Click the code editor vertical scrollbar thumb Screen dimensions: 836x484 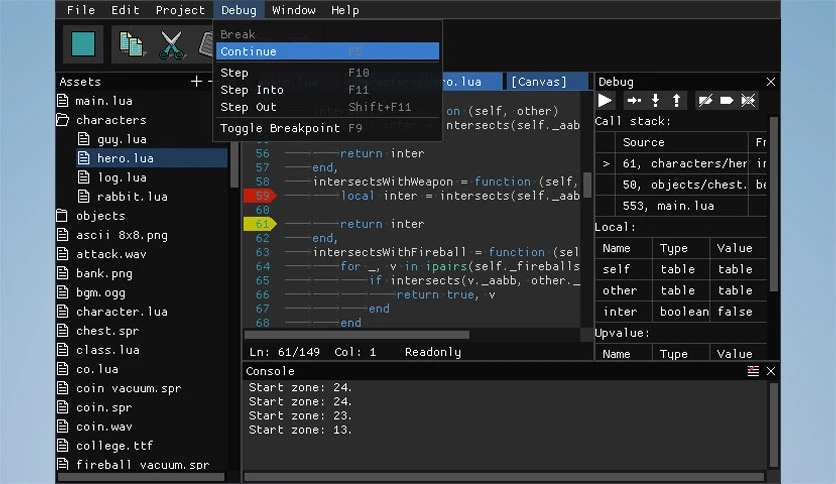[587, 185]
